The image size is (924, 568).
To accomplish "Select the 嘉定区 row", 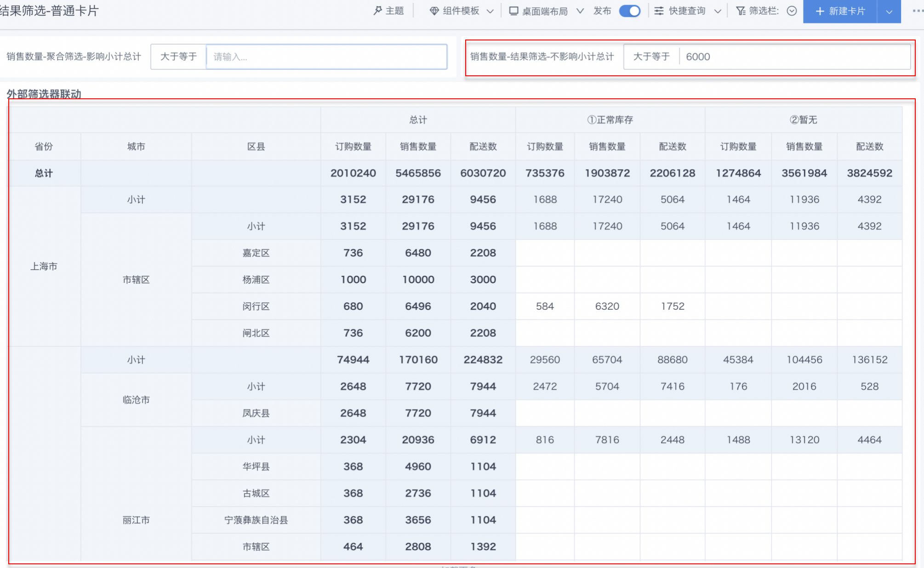I will (x=256, y=253).
